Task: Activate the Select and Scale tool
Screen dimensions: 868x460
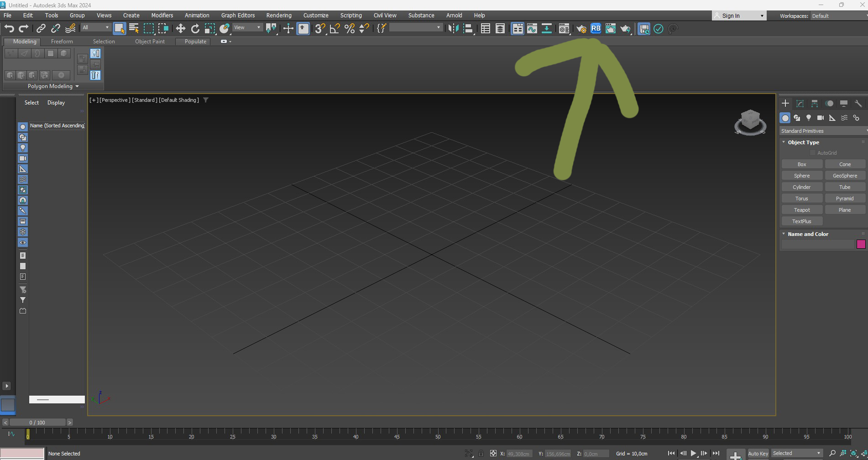Action: (210, 29)
